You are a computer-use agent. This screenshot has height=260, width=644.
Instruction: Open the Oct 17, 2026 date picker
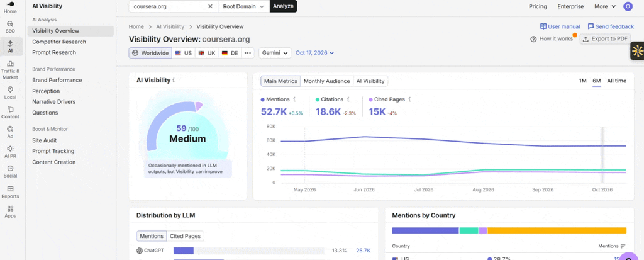coord(314,53)
